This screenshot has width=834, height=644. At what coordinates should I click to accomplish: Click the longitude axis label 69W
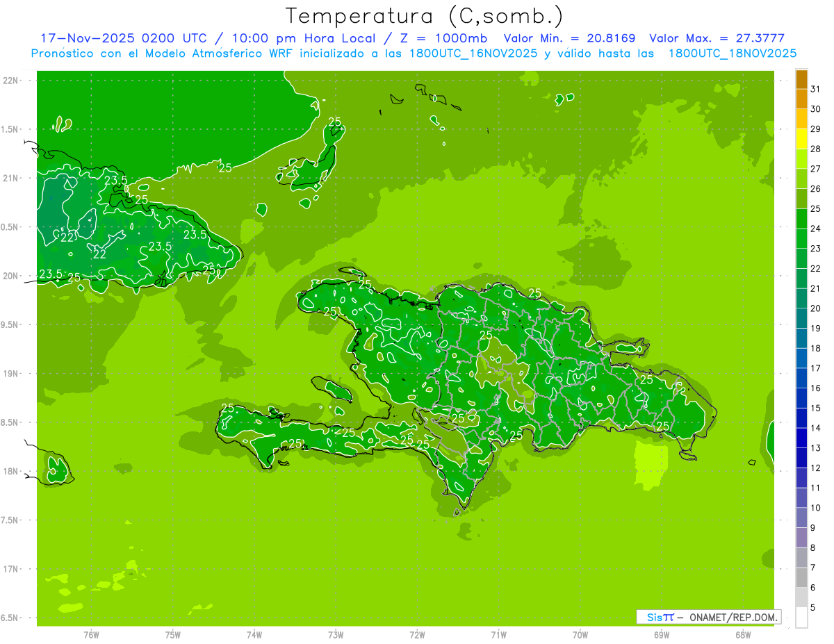tap(662, 635)
